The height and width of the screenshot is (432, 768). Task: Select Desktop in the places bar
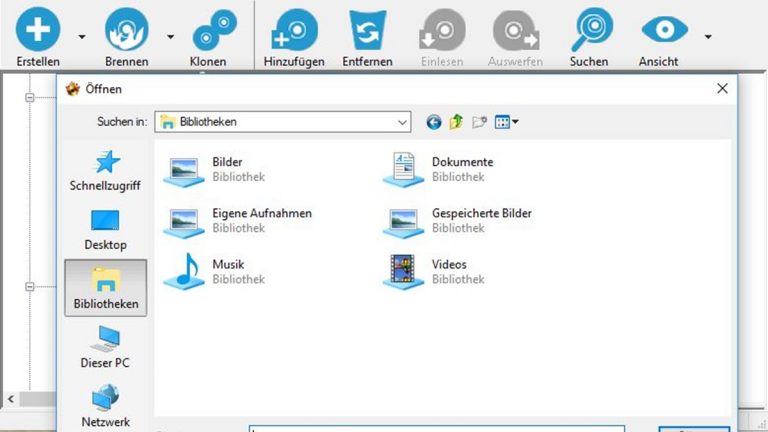tap(105, 230)
